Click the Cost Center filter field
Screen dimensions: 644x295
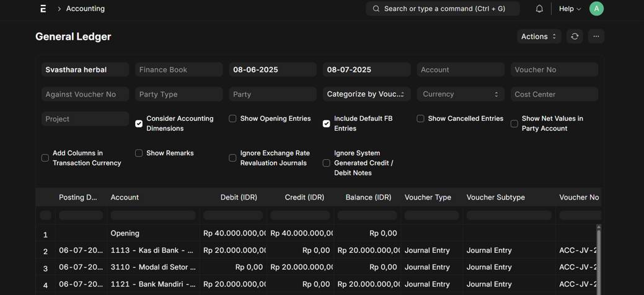555,94
